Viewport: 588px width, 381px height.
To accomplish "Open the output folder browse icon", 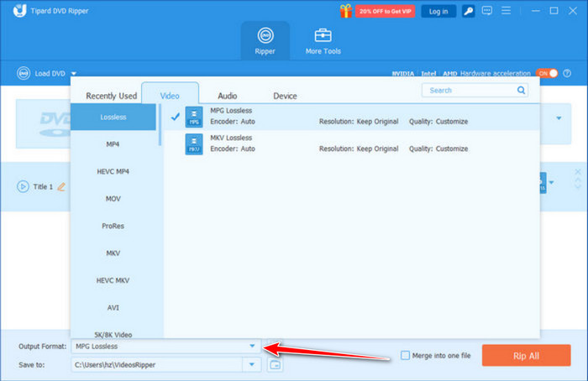I will pyautogui.click(x=275, y=364).
